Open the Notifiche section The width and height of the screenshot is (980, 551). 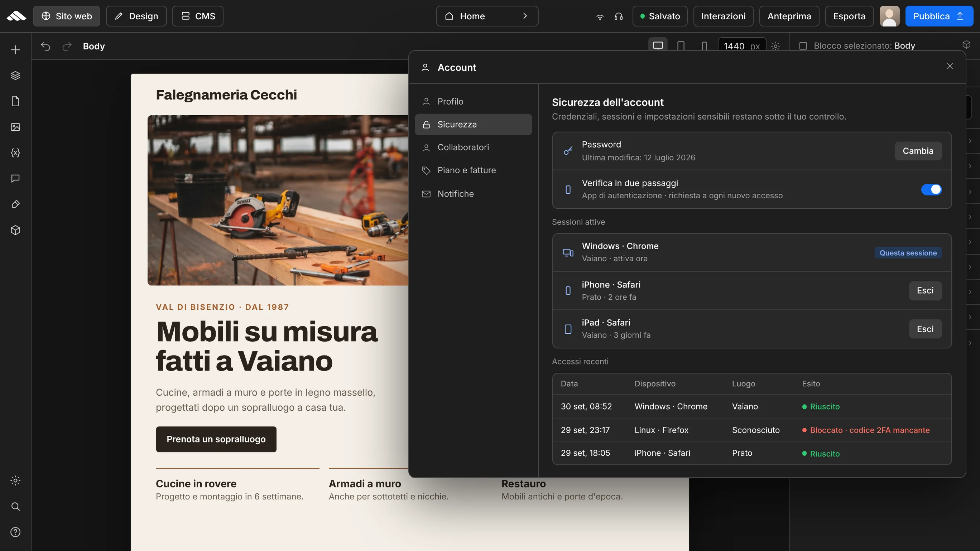(x=473, y=194)
